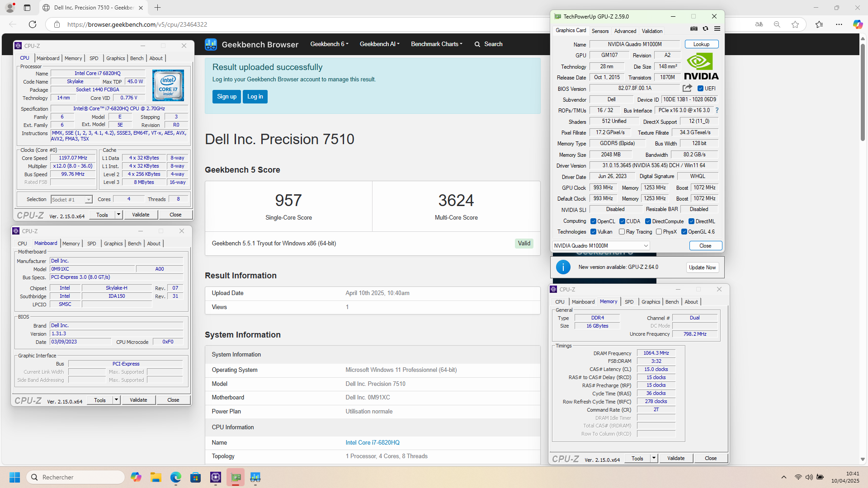Open the Benchmark Charts dropdown menu

coord(436,44)
